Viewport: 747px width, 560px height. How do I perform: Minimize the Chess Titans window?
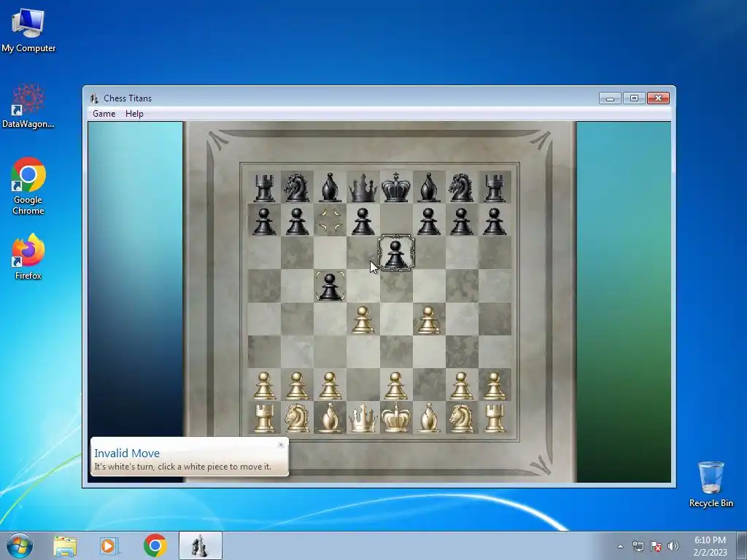coord(611,98)
